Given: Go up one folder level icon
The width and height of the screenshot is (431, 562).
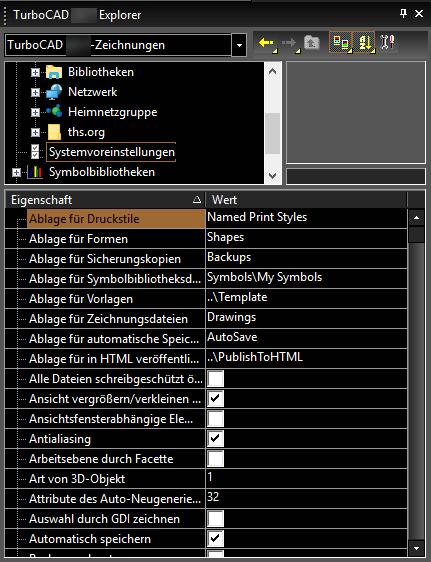Looking at the screenshot, I should (312, 43).
